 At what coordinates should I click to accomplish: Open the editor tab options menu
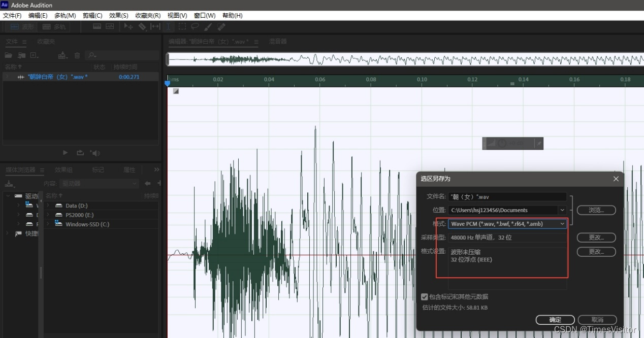point(255,42)
